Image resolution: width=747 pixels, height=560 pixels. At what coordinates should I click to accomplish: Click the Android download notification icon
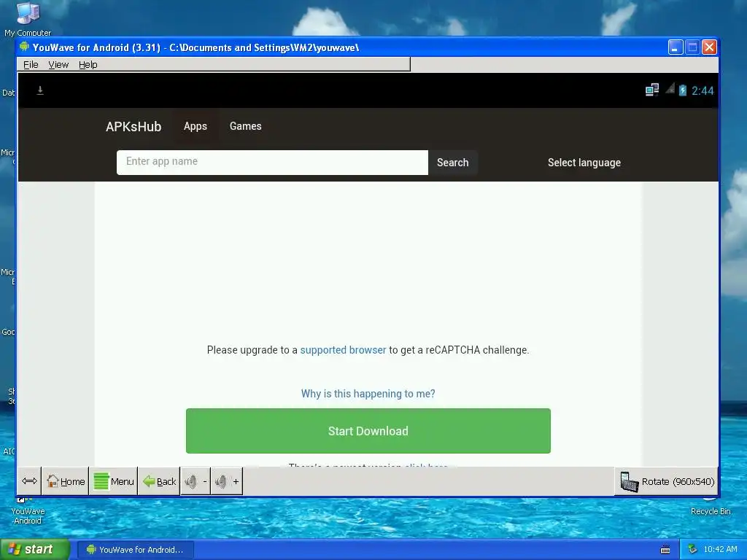click(40, 90)
